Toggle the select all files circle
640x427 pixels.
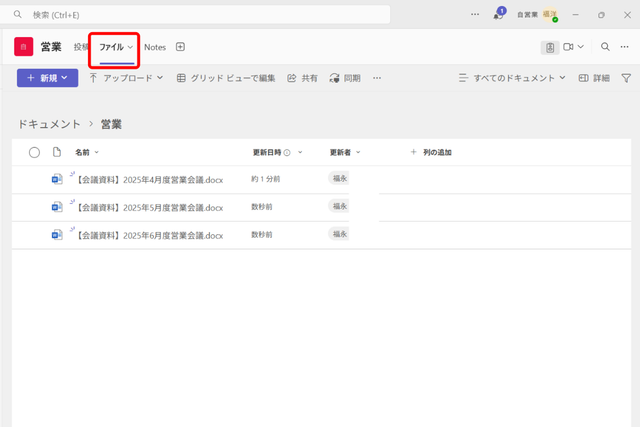(x=34, y=152)
